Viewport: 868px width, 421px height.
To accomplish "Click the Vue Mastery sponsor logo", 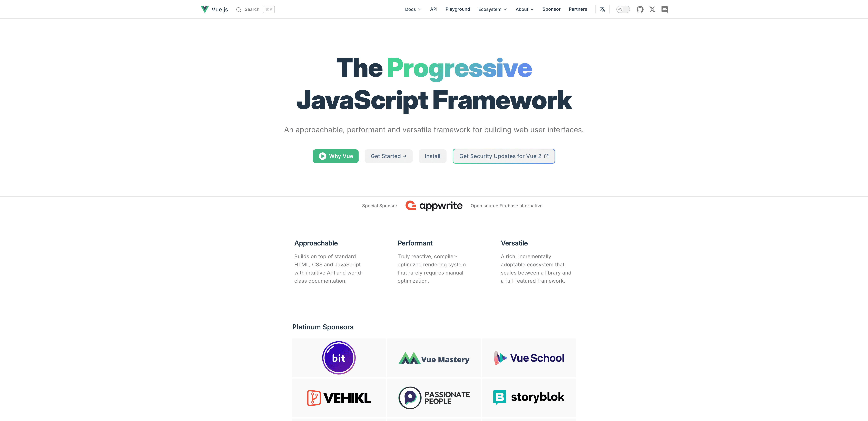I will pos(434,358).
